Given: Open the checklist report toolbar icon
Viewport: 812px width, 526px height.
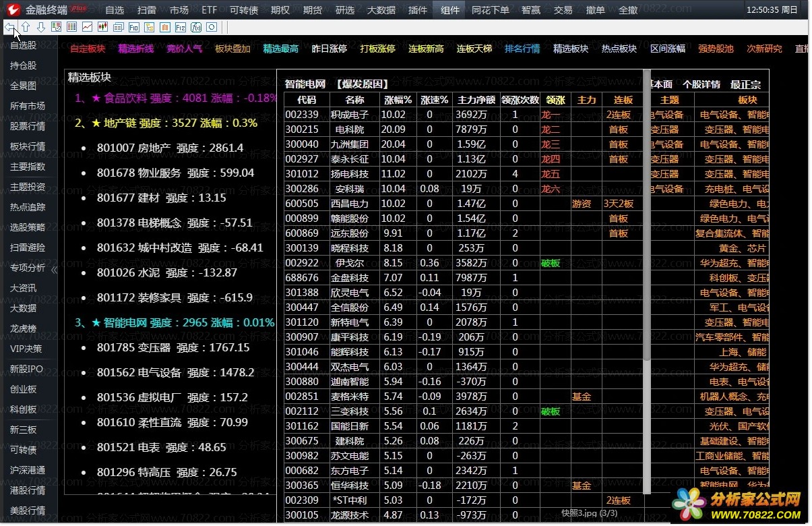Looking at the screenshot, I should [56, 27].
